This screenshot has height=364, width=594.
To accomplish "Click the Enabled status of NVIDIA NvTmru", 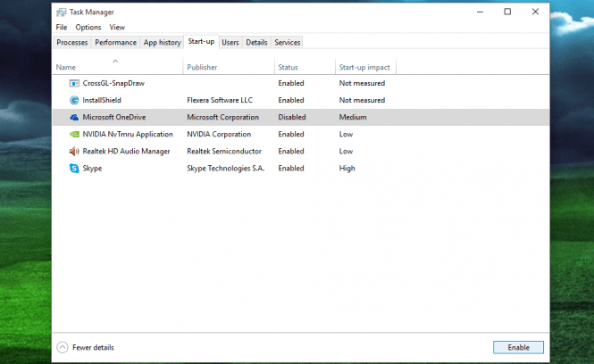I will pyautogui.click(x=291, y=135).
